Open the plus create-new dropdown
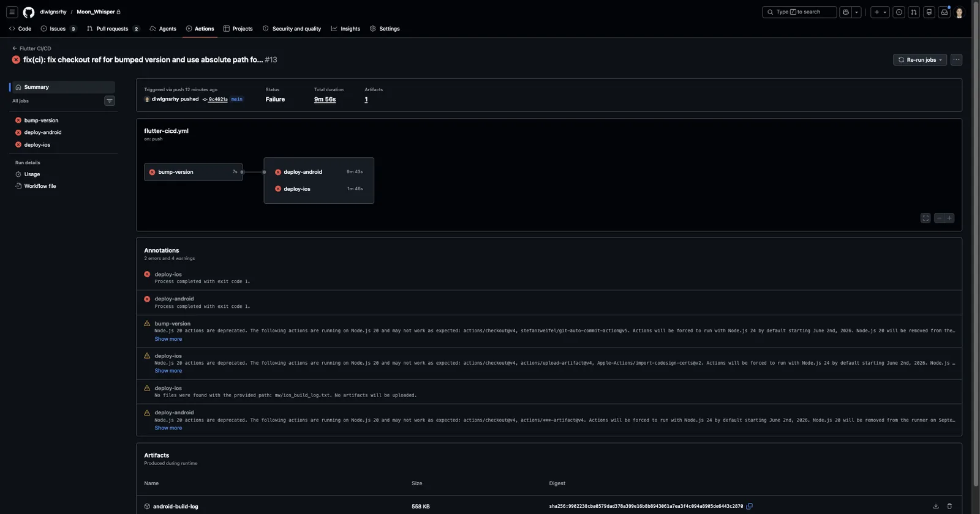980x514 pixels. tap(880, 12)
